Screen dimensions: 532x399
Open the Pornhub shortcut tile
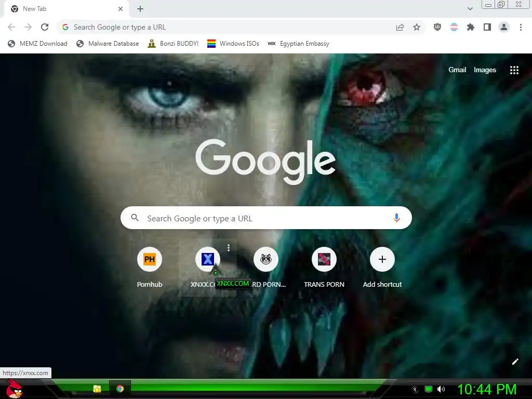coord(150,268)
